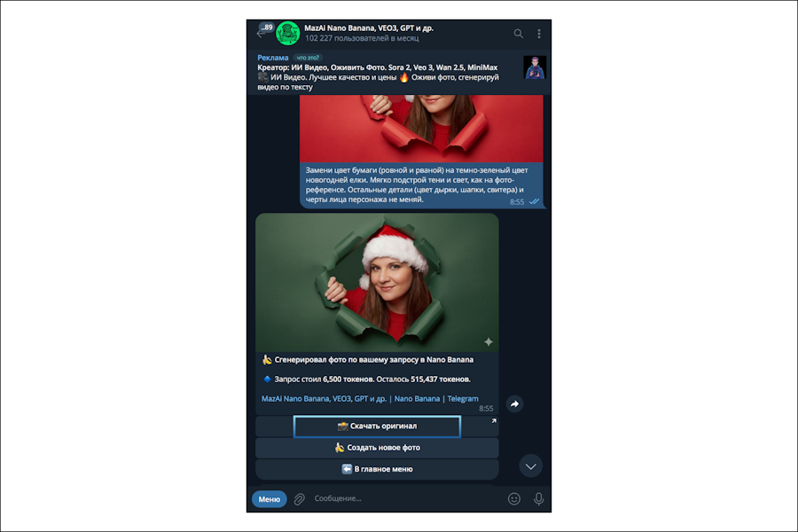The height and width of the screenshot is (532, 798).
Task: Open the bot «Меню» button
Action: pyautogui.click(x=270, y=499)
